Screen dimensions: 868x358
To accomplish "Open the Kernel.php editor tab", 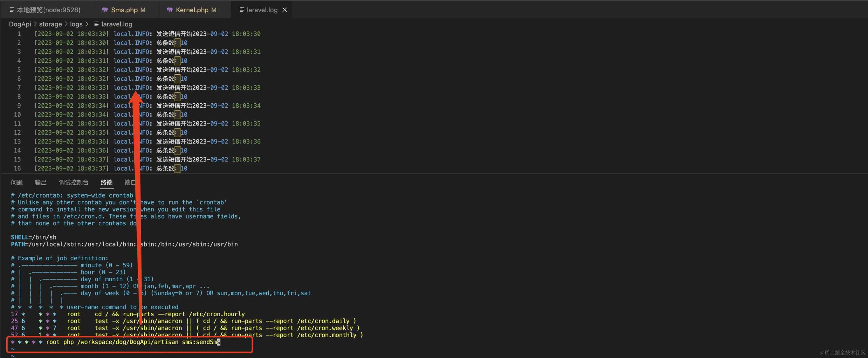I will click(192, 10).
